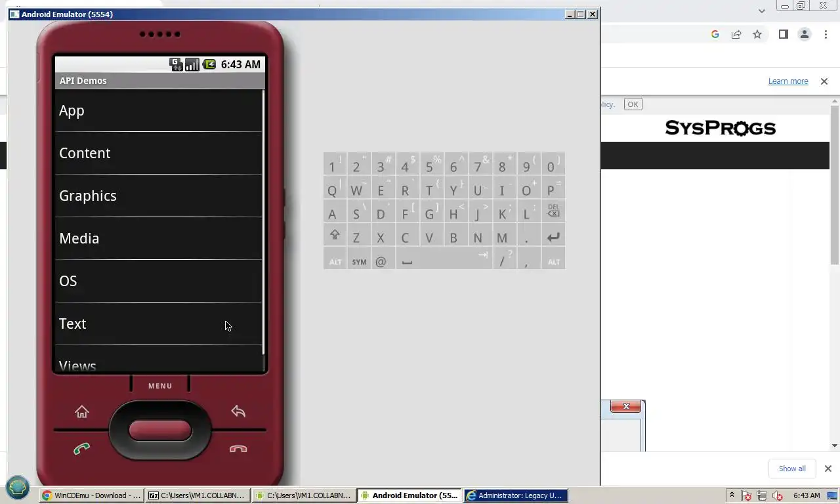The height and width of the screenshot is (504, 840).
Task: Open the OS list item
Action: tap(158, 281)
